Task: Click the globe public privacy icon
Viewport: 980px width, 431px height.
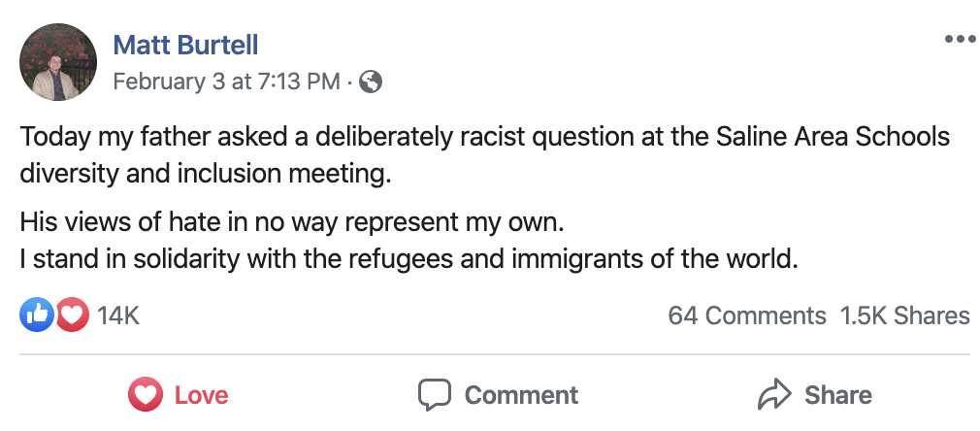Action: [370, 82]
